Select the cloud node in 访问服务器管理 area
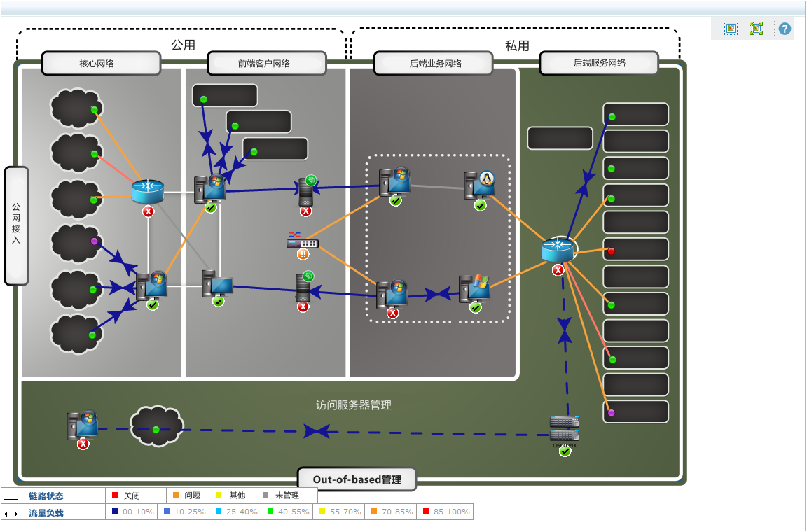This screenshot has height=532, width=807. 156,426
